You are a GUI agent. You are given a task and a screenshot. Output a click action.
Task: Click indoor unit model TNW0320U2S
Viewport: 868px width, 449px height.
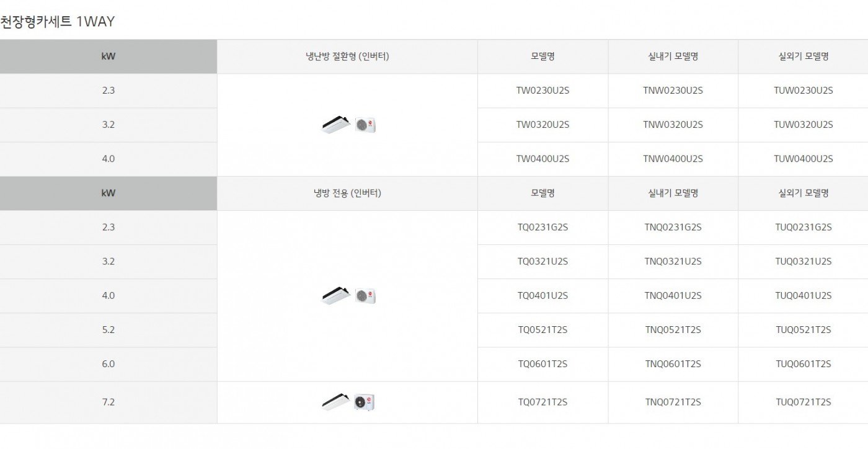click(673, 125)
